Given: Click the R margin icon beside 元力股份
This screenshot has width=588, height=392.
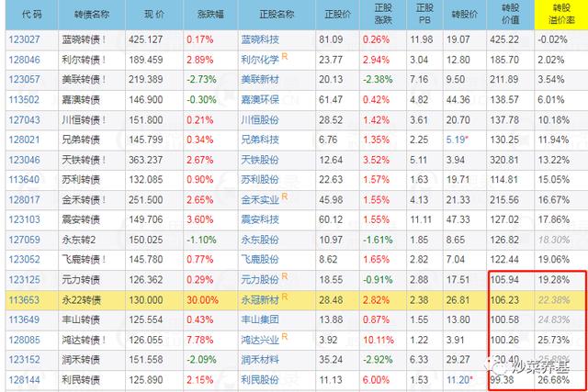Looking at the screenshot, I should click(285, 276).
